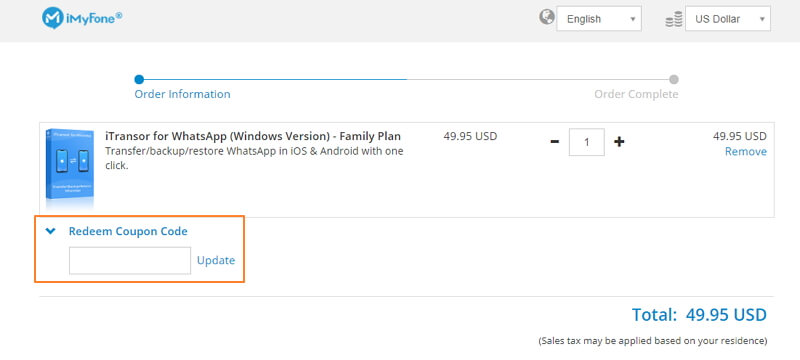This screenshot has height=360, width=800.
Task: Click the coupon code input field
Action: [130, 261]
